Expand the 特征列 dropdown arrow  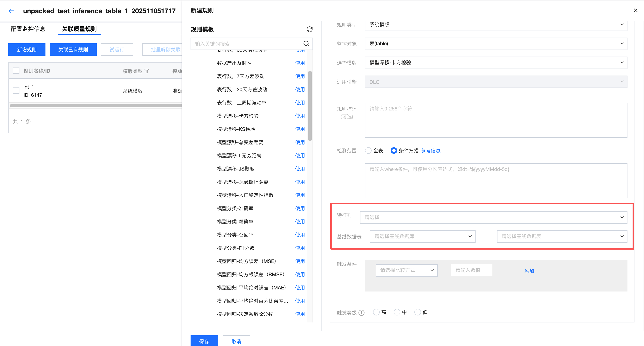click(622, 217)
